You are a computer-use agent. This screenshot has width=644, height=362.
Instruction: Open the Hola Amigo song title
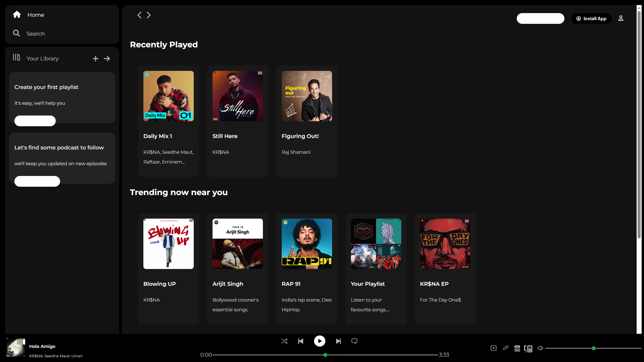pyautogui.click(x=42, y=346)
